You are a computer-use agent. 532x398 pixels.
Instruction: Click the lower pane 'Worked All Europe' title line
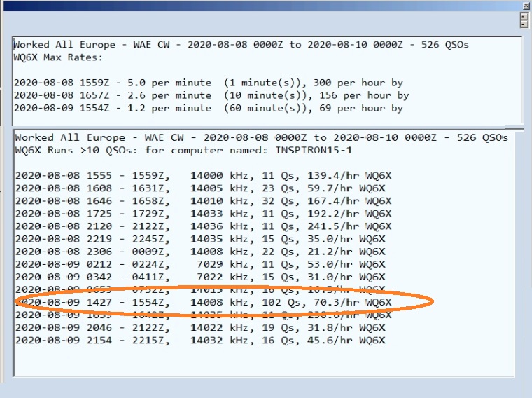click(x=261, y=137)
